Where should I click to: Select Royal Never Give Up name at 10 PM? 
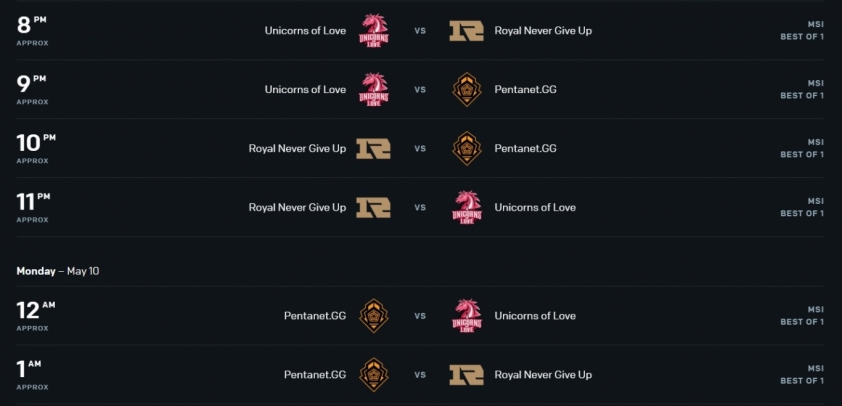(x=297, y=149)
